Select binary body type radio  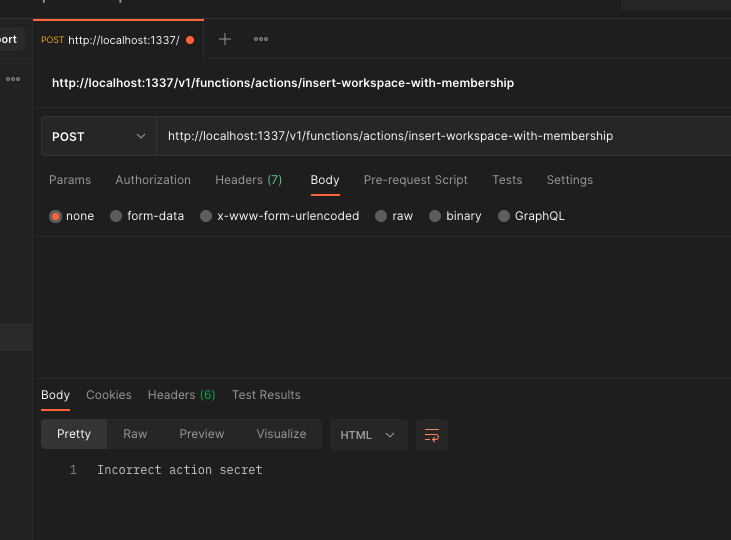[x=435, y=216]
